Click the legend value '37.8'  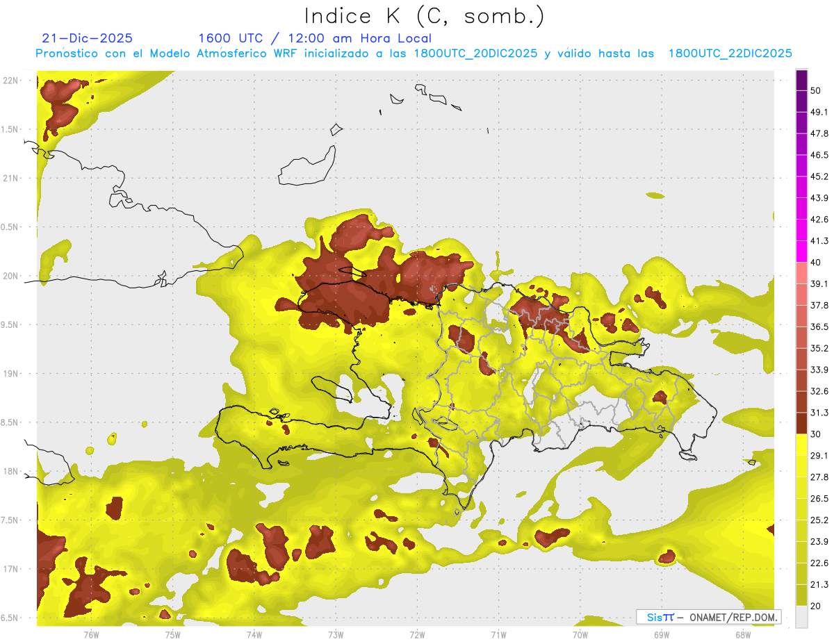click(819, 306)
